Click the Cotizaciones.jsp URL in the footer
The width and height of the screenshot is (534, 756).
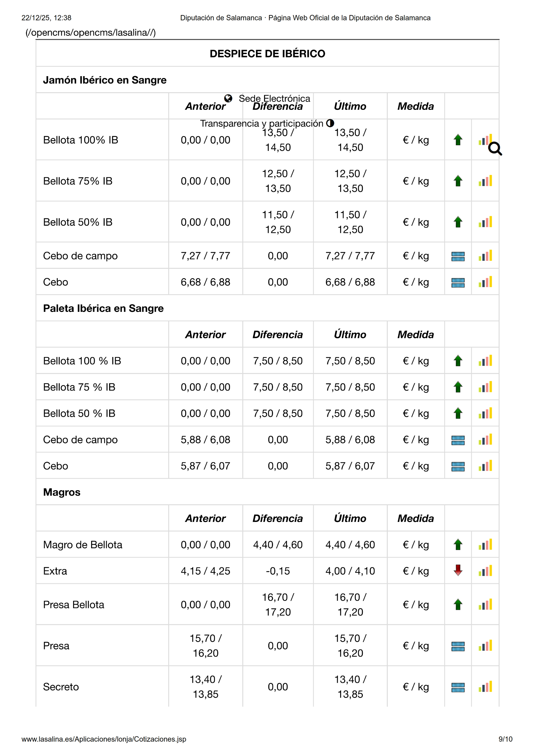(104, 739)
